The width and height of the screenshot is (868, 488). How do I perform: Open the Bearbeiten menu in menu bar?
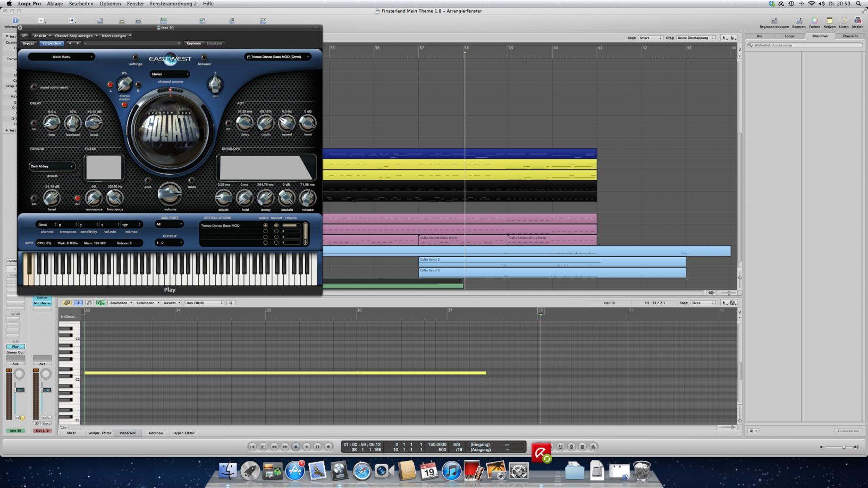pyautogui.click(x=81, y=4)
